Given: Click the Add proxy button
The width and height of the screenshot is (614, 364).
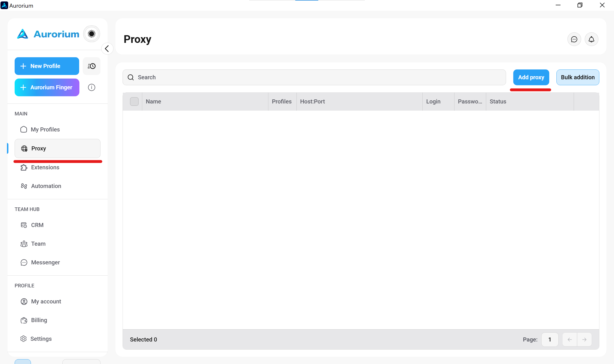Looking at the screenshot, I should pyautogui.click(x=531, y=77).
